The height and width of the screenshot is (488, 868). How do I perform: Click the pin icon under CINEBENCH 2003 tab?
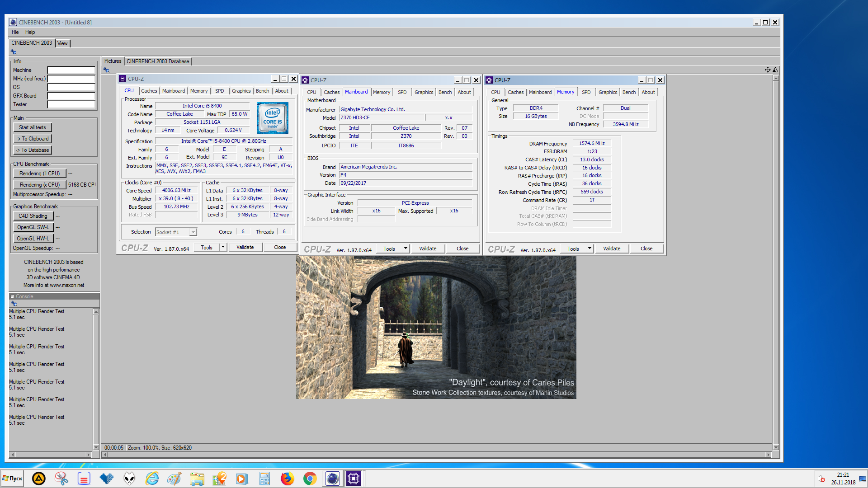14,52
